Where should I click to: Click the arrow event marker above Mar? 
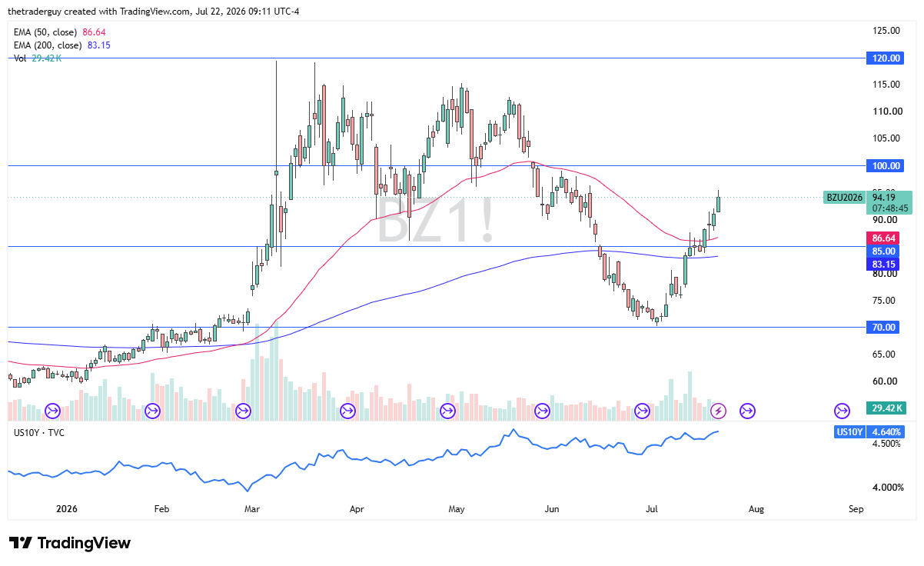244,411
